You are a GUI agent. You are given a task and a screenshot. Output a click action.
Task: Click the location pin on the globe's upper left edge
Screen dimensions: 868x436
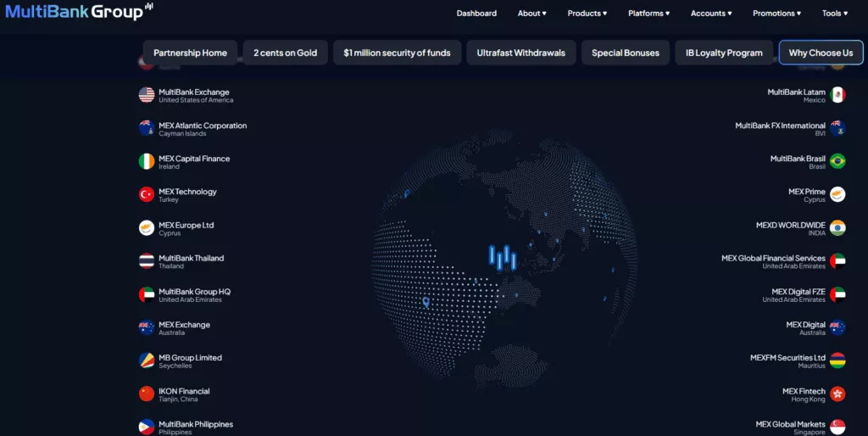pos(407,194)
